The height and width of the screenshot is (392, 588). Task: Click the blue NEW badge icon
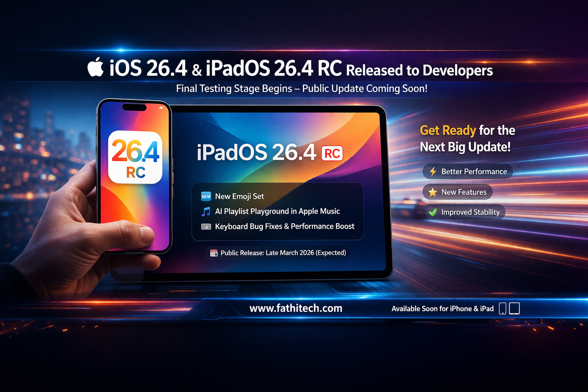coord(206,196)
